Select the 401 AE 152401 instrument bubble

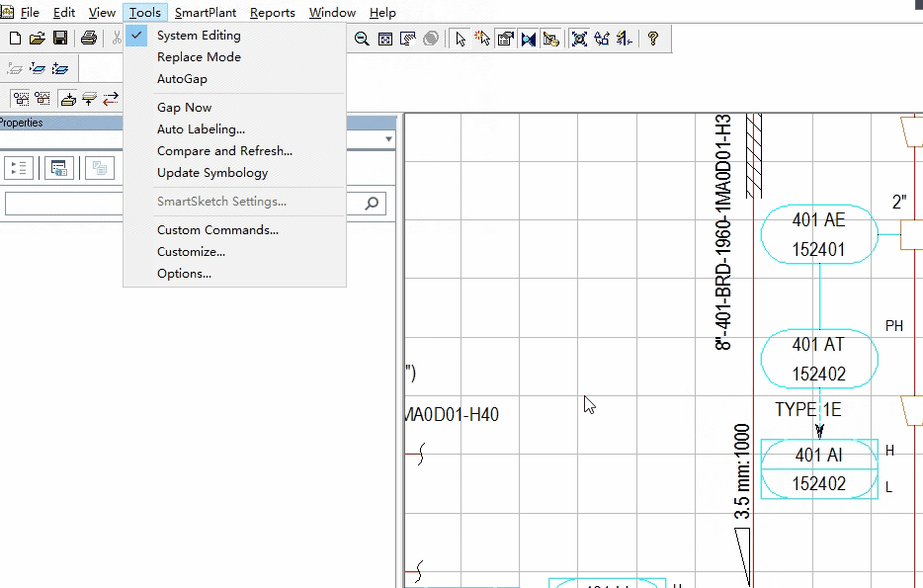[819, 234]
